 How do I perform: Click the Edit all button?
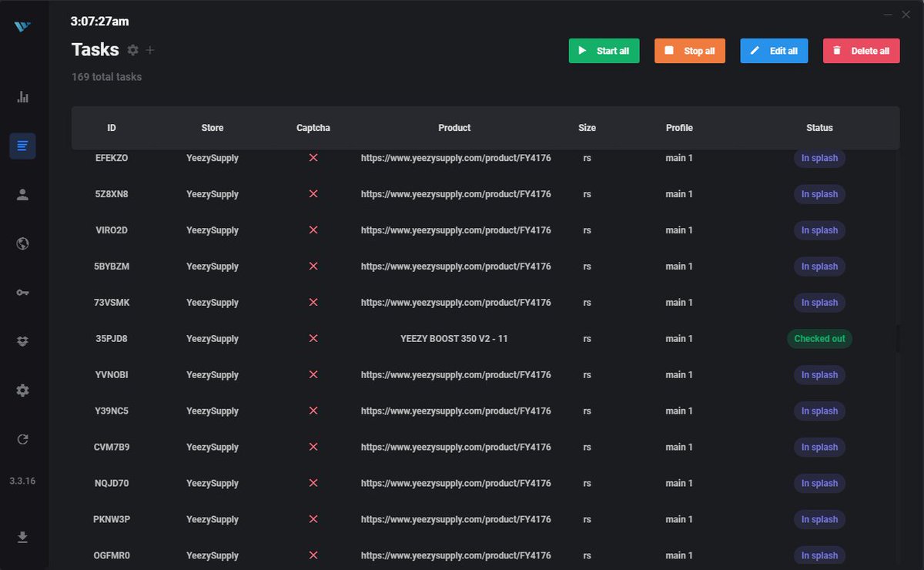click(774, 51)
